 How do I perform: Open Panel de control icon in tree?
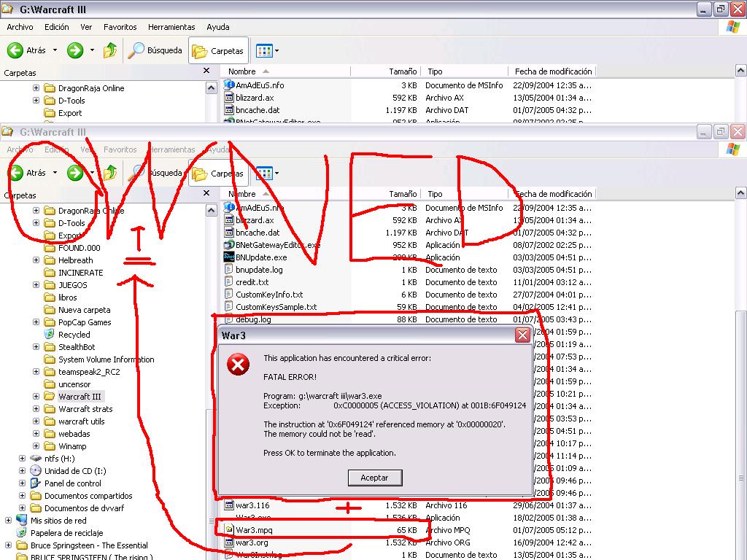pos(36,483)
